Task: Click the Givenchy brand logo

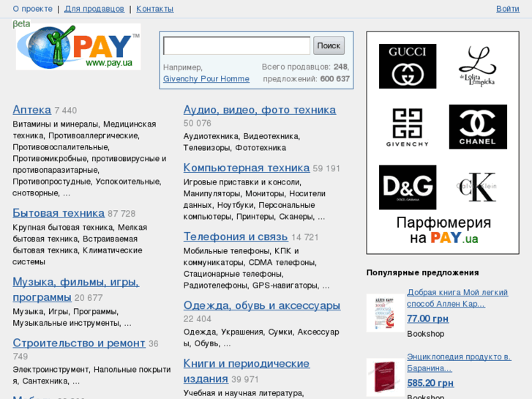Action: tap(408, 127)
